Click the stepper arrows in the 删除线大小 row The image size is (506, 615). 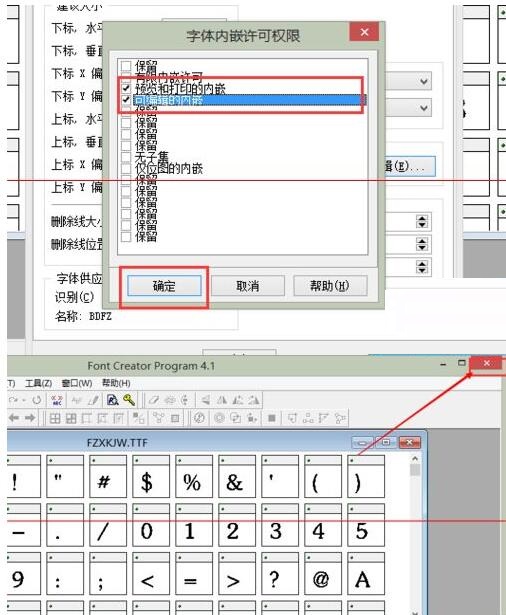(x=422, y=222)
